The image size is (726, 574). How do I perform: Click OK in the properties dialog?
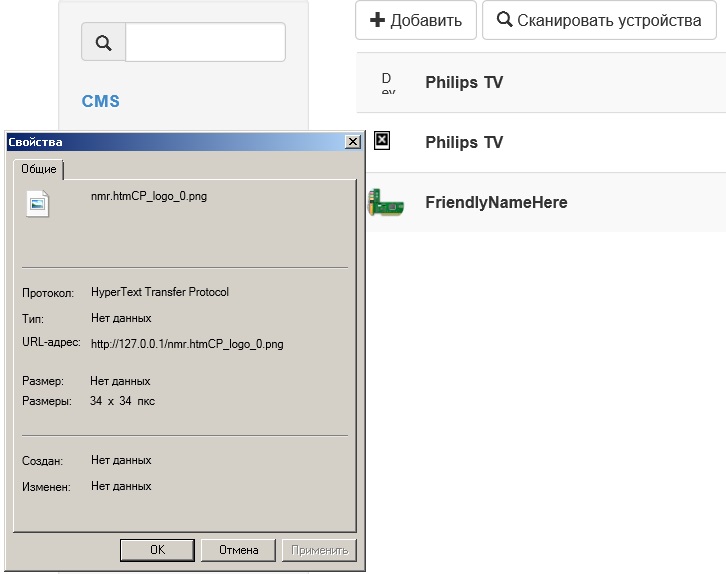157,550
